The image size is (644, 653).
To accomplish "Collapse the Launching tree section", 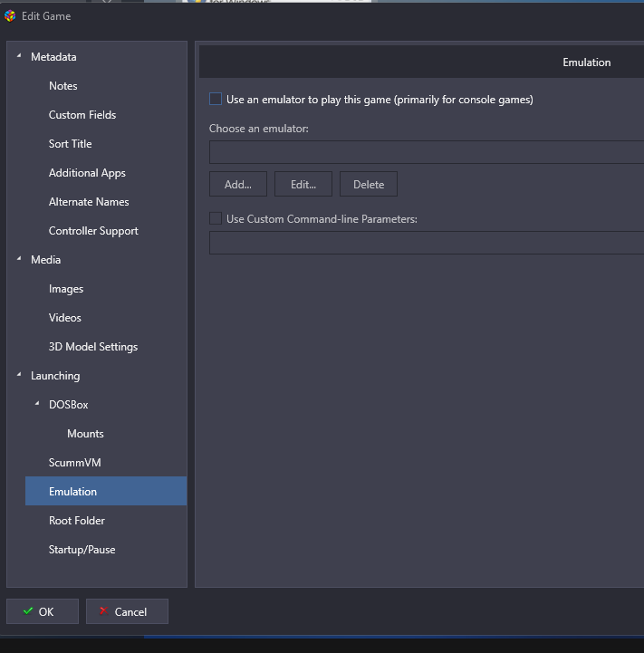I will pyautogui.click(x=19, y=375).
